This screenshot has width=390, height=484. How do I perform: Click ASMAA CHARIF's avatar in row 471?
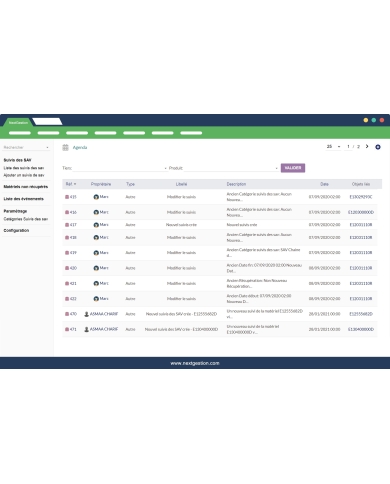(x=86, y=329)
